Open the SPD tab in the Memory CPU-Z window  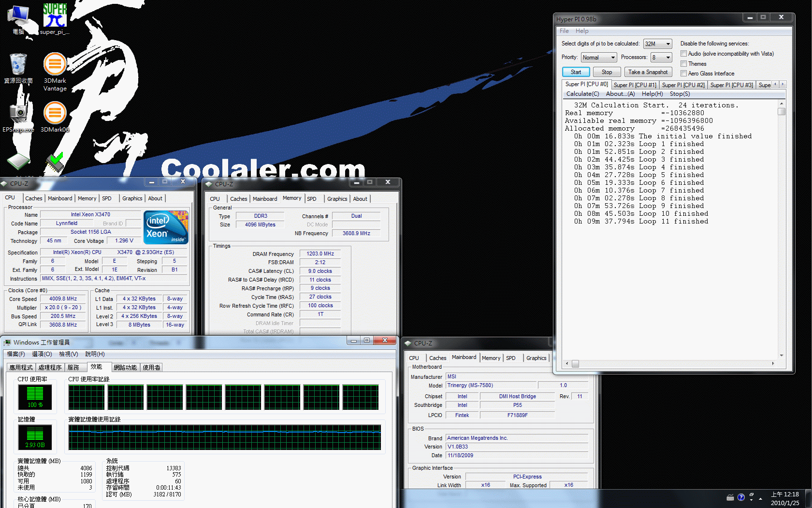pyautogui.click(x=312, y=199)
